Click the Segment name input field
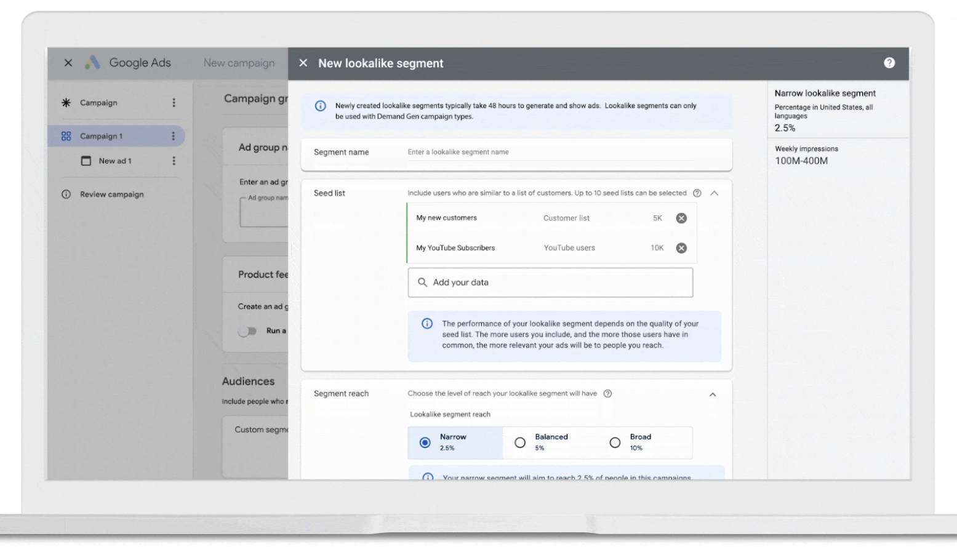The height and width of the screenshot is (560, 957). [x=549, y=152]
